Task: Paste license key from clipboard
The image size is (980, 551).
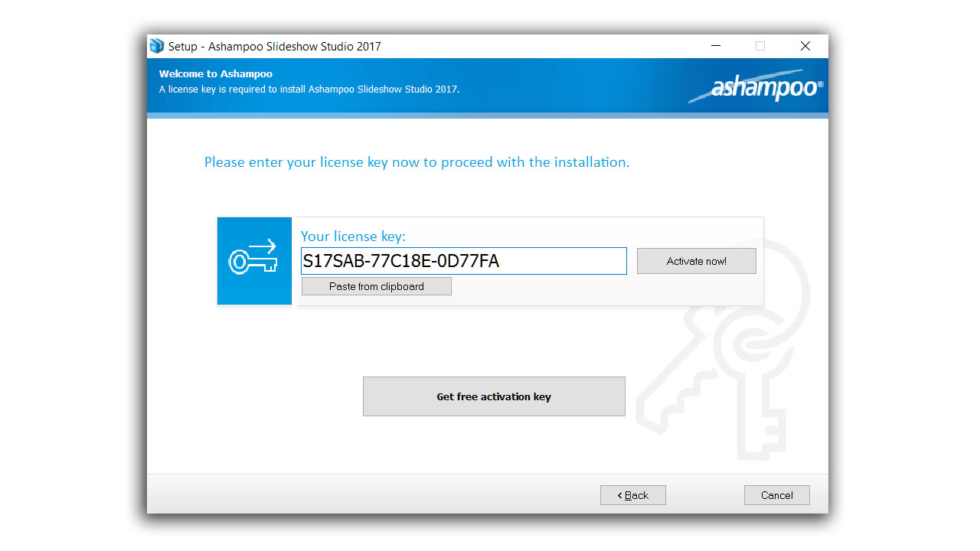Action: tap(376, 286)
